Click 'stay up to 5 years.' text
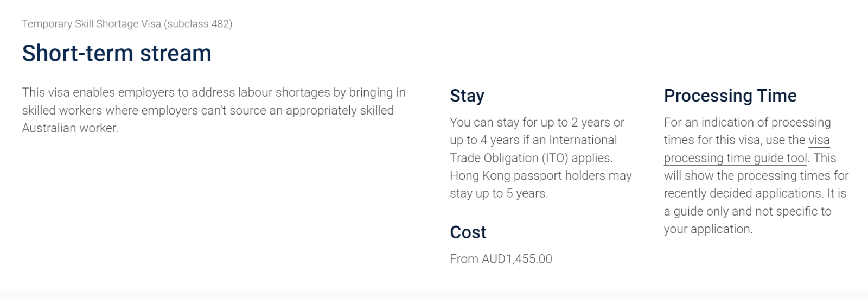This screenshot has width=868, height=297. [x=499, y=194]
